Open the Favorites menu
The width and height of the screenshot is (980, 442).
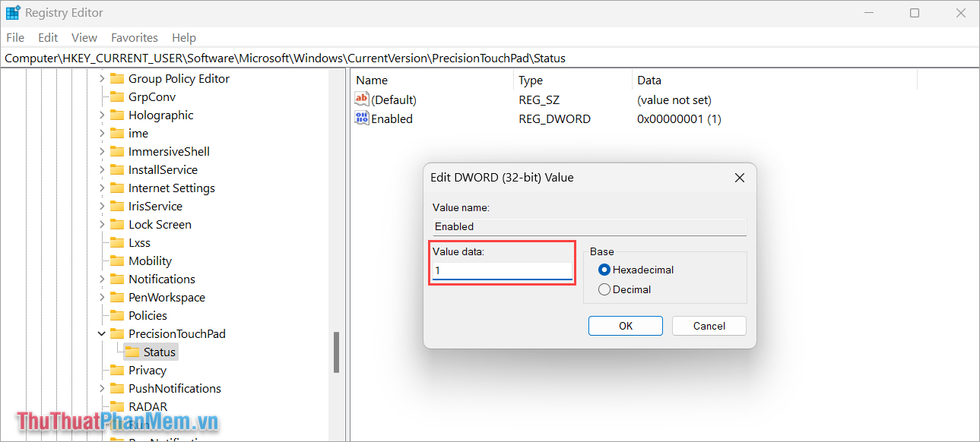[x=135, y=37]
